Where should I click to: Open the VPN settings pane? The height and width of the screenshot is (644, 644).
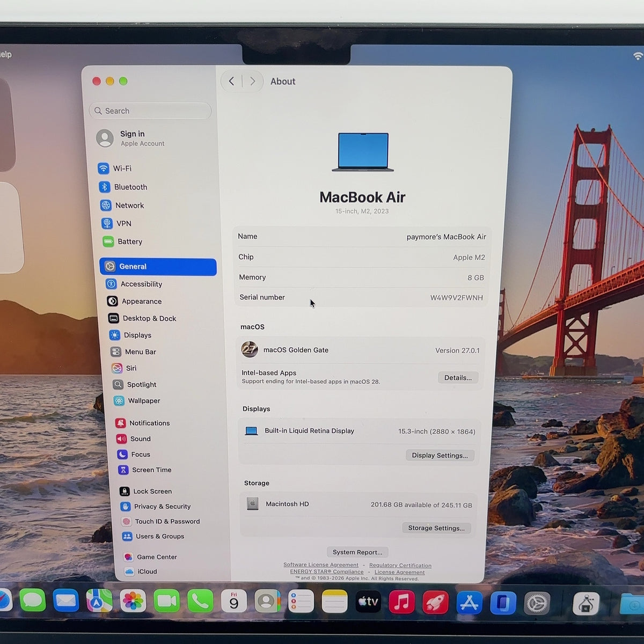tap(116, 223)
